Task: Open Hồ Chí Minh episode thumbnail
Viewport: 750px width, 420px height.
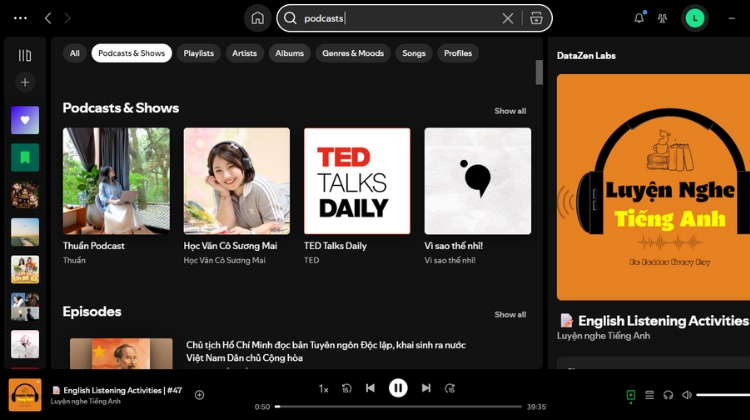Action: (121, 354)
